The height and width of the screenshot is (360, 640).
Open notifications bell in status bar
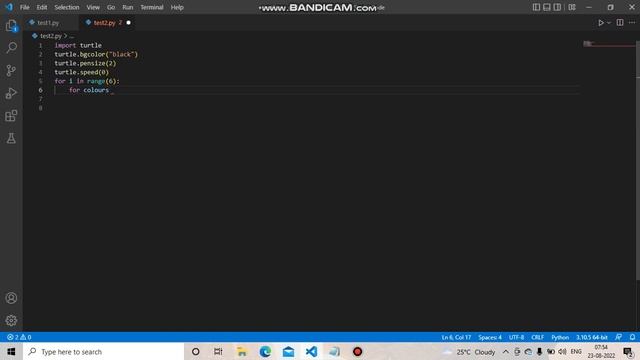point(632,337)
